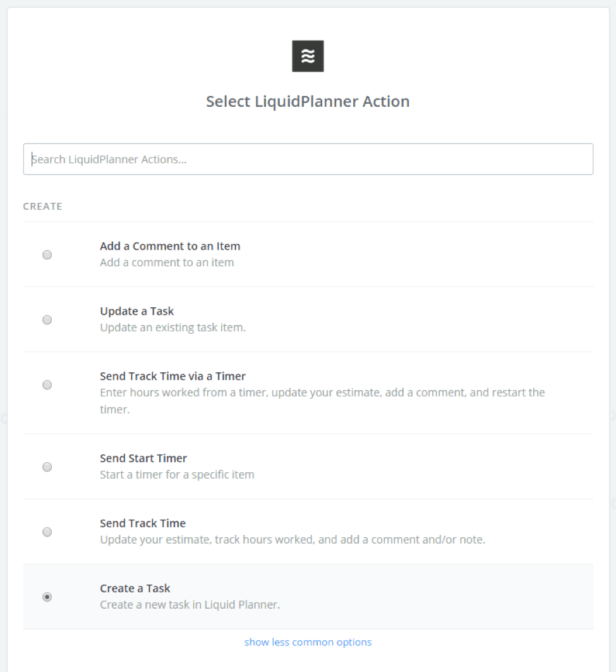Select the Update a Task radio button
The image size is (616, 672).
click(47, 320)
